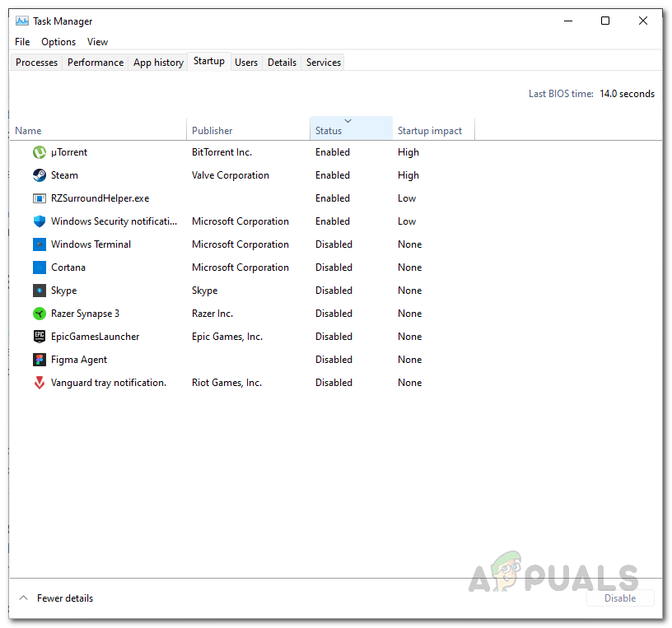Open the Options menu
Viewport: 672px width, 628px height.
(58, 41)
